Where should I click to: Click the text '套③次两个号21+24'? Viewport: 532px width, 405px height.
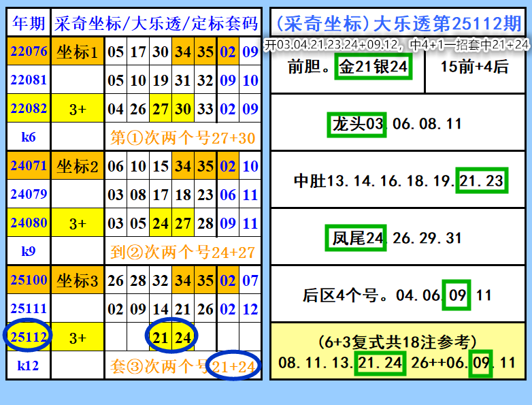pos(182,367)
